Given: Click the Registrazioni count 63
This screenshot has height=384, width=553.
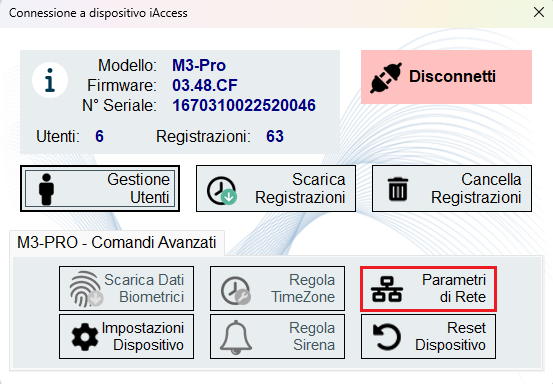Looking at the screenshot, I should click(275, 136).
